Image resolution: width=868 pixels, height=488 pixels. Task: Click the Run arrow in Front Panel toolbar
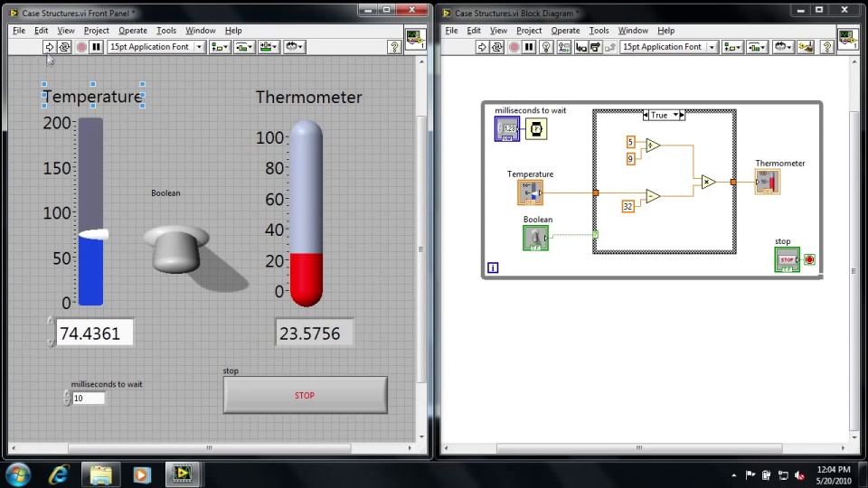pyautogui.click(x=49, y=47)
